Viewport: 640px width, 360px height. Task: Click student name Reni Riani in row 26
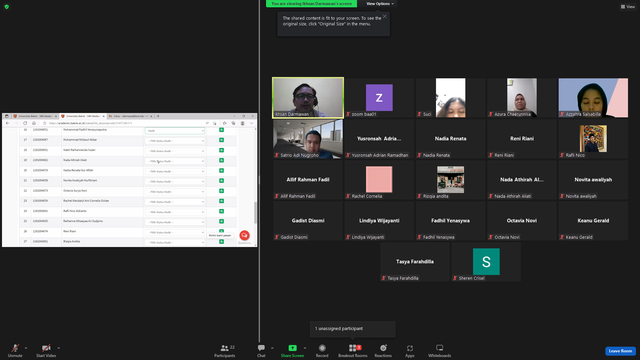(69, 231)
